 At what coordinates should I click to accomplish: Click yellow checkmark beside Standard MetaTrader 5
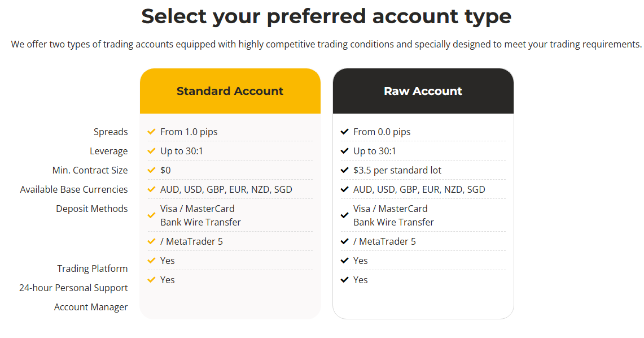(152, 241)
